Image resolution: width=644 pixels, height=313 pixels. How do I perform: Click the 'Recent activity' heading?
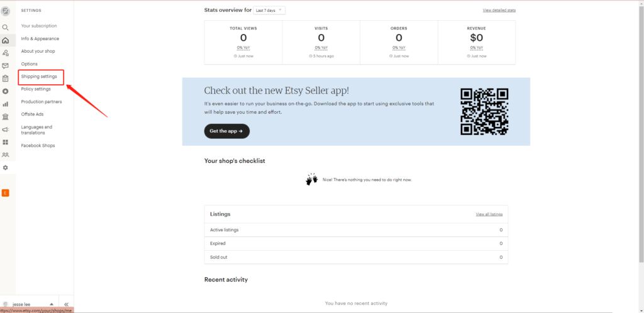(226, 280)
